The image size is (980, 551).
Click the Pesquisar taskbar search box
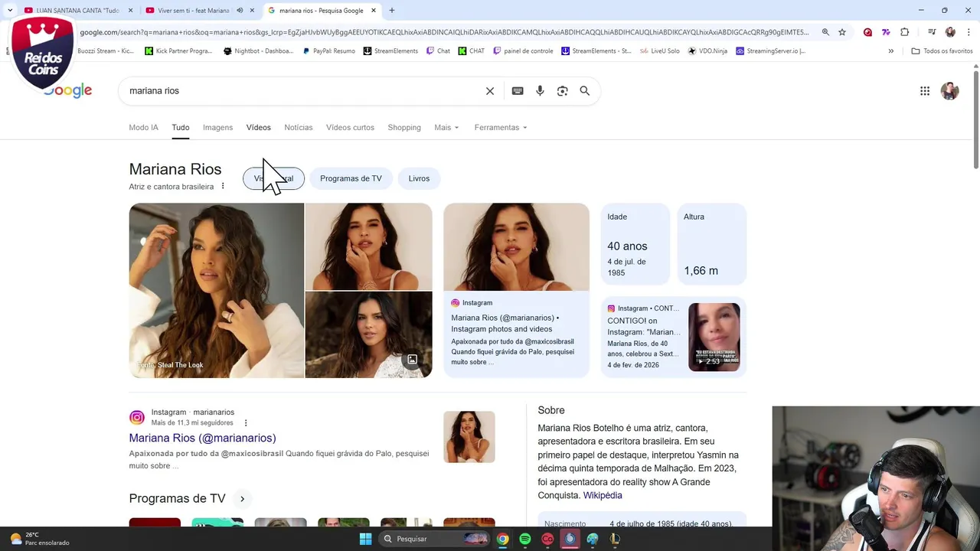coord(433,539)
